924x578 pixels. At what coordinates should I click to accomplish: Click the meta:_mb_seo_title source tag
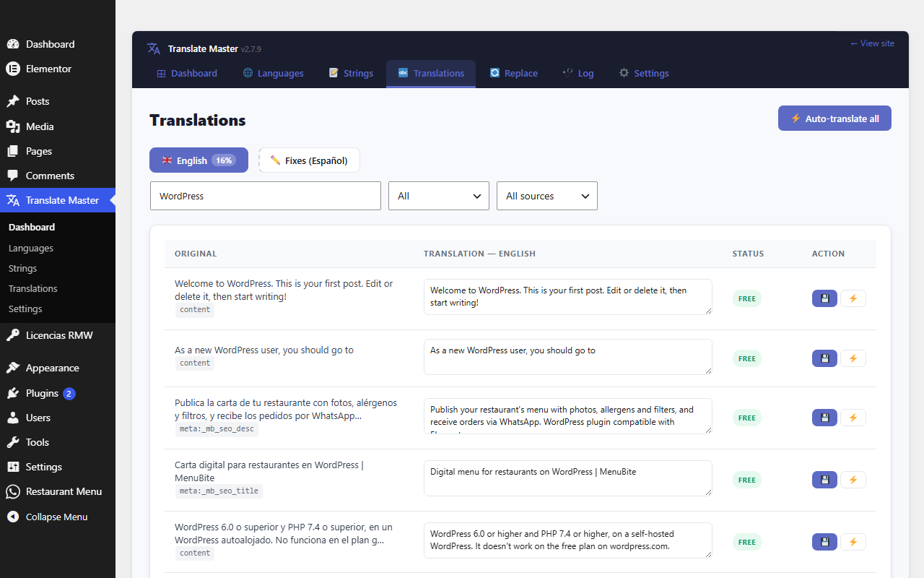[219, 491]
